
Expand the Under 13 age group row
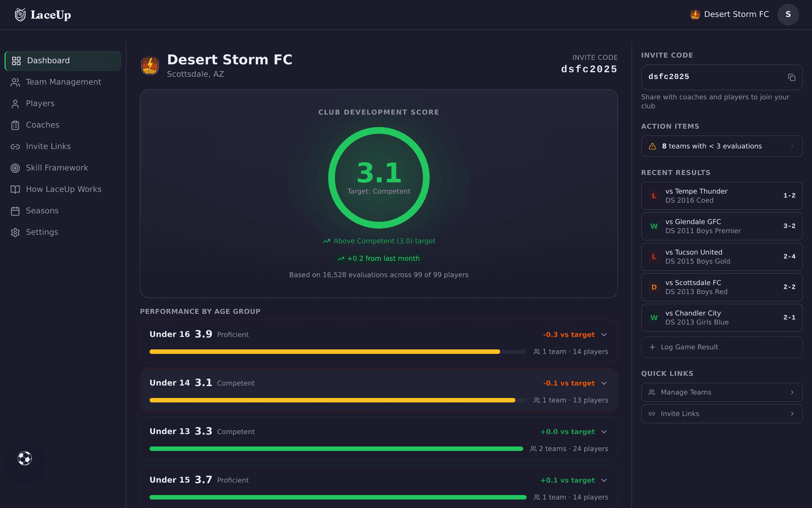604,432
